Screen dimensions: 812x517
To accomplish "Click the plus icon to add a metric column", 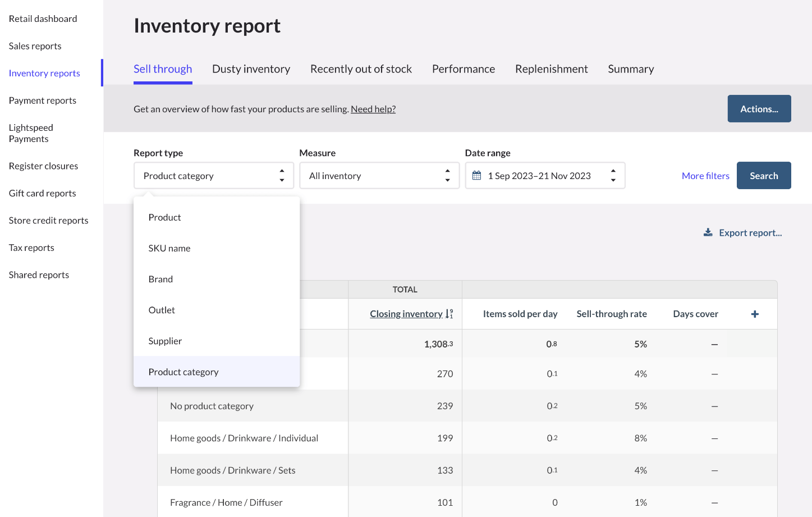I will [x=755, y=313].
